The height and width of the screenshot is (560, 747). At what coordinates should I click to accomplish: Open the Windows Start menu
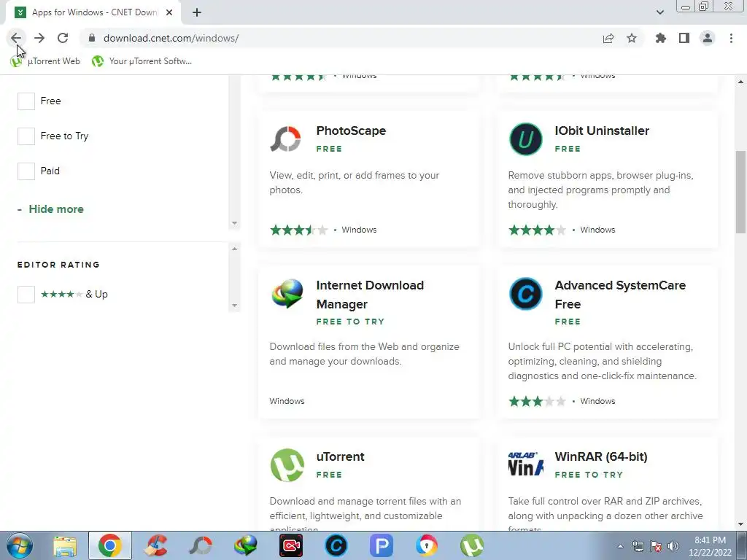point(19,545)
